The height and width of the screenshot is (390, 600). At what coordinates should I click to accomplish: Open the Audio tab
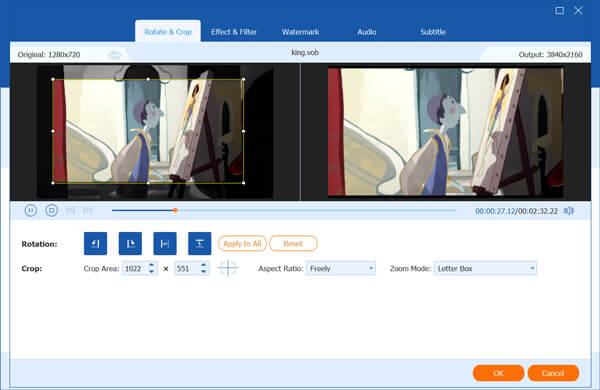367,32
